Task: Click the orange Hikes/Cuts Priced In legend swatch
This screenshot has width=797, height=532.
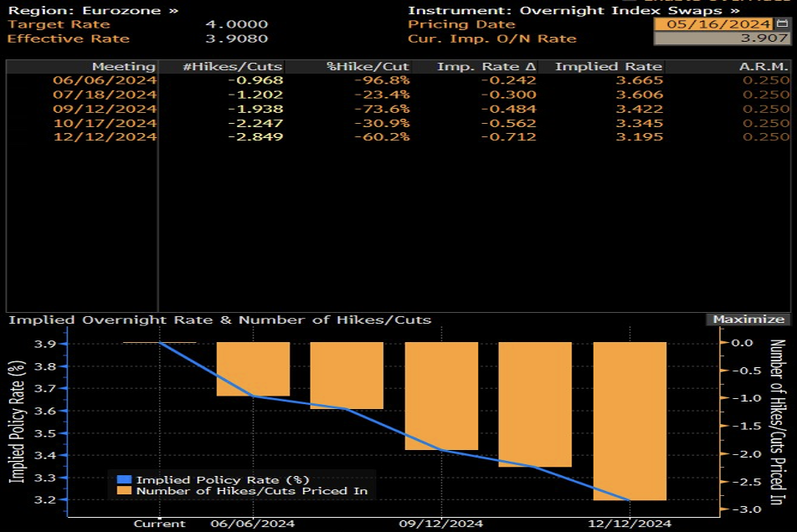Action: tap(124, 490)
